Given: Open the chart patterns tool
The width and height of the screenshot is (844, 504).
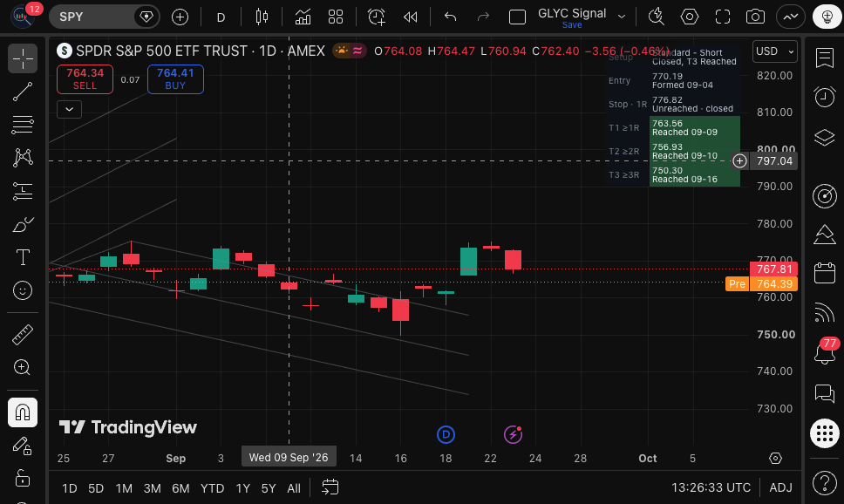Looking at the screenshot, I should 23,158.
